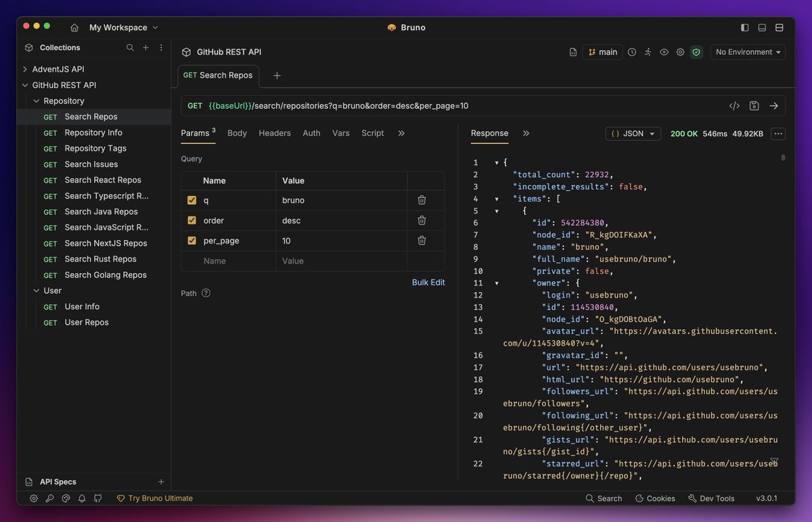Collapse the GitHub REST API collection
Screen dimensions: 812x522
pos(25,85)
